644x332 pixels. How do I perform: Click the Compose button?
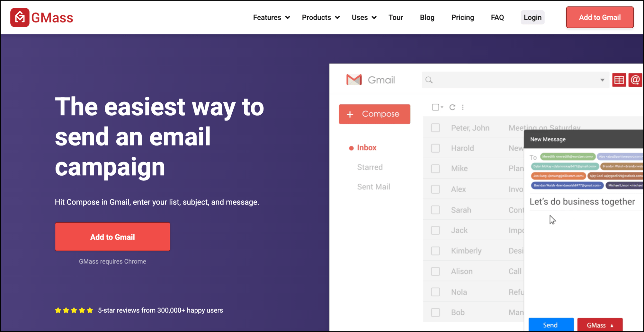point(374,114)
